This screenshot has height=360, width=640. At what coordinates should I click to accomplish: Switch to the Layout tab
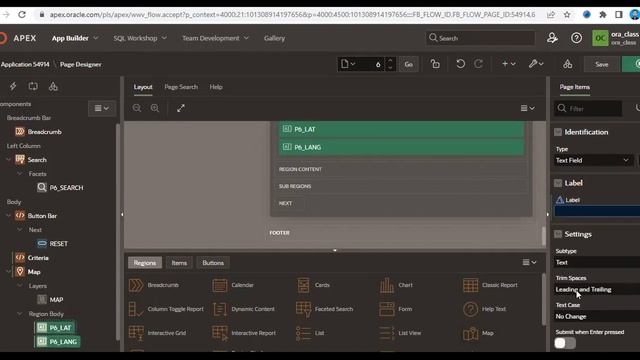coord(143,87)
